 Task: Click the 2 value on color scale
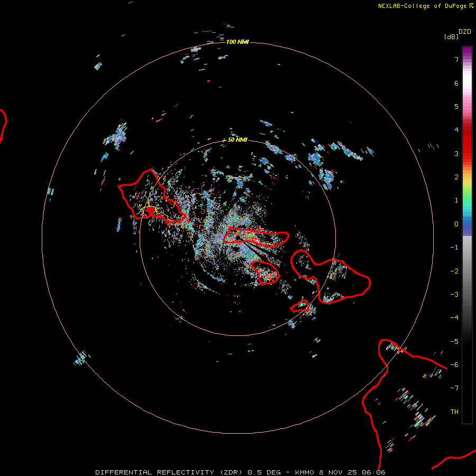[x=456, y=177]
